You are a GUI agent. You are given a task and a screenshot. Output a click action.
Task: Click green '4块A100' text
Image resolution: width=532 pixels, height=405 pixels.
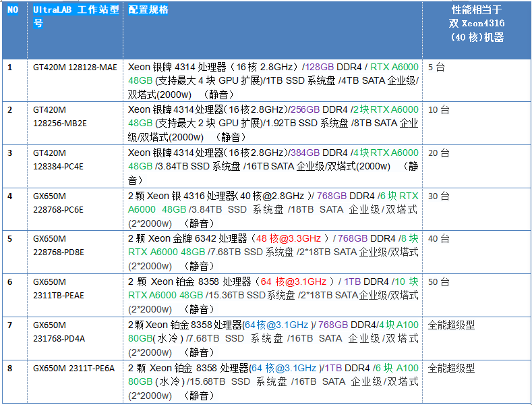[398, 325]
